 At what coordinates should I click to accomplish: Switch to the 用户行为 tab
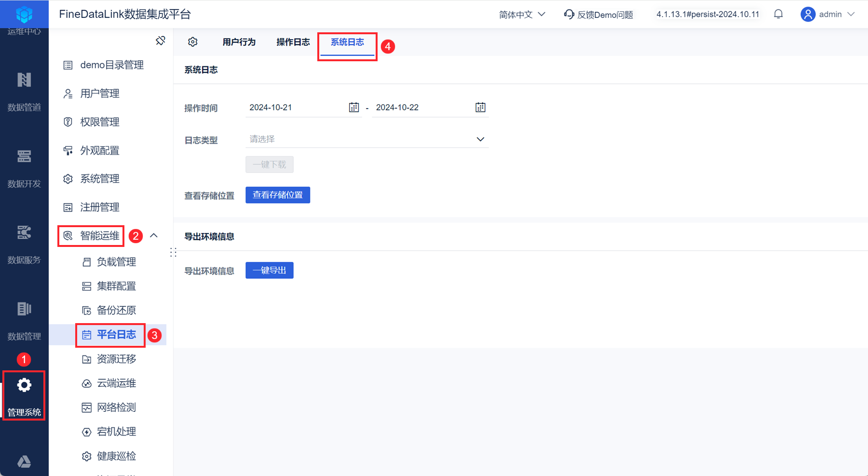(239, 42)
